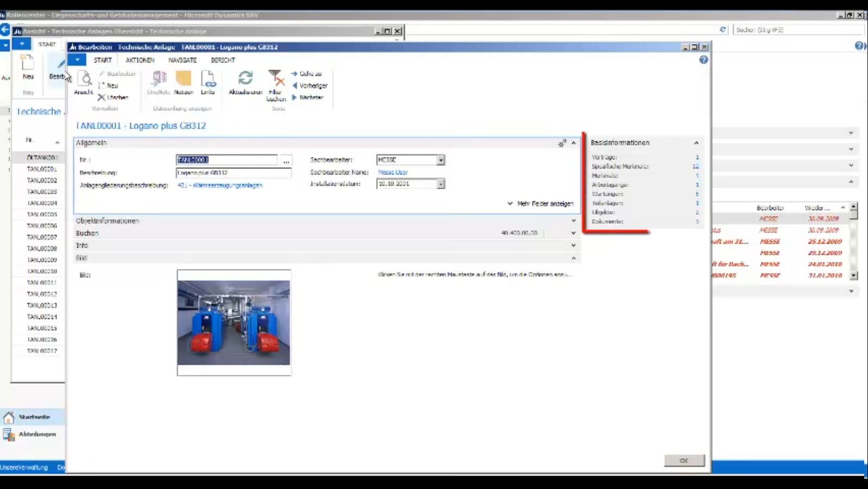Clear filter with Filter löschen icon
The image size is (868, 489).
pyautogui.click(x=276, y=83)
